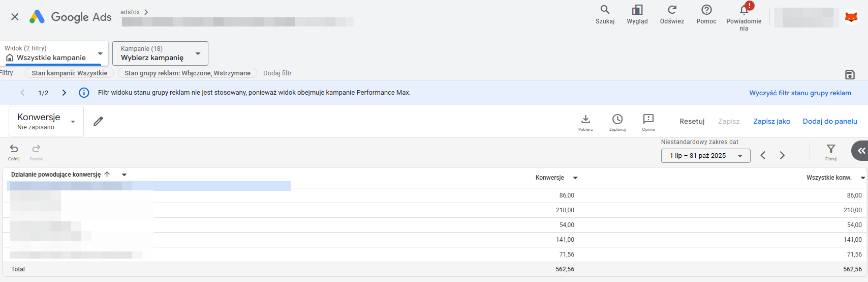This screenshot has width=868, height=282.
Task: Click the Niestandardowy zakres dat label
Action: (700, 142)
